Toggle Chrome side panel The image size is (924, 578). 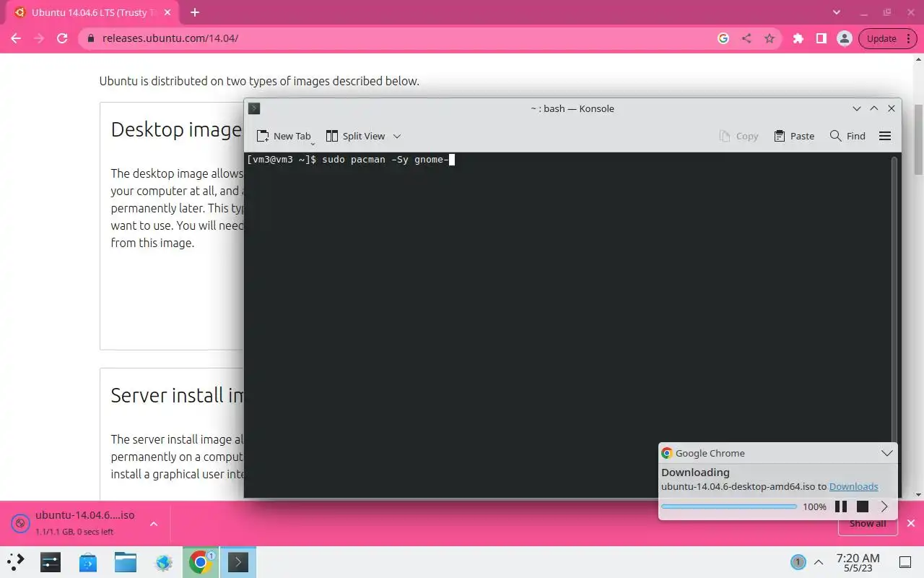[821, 38]
